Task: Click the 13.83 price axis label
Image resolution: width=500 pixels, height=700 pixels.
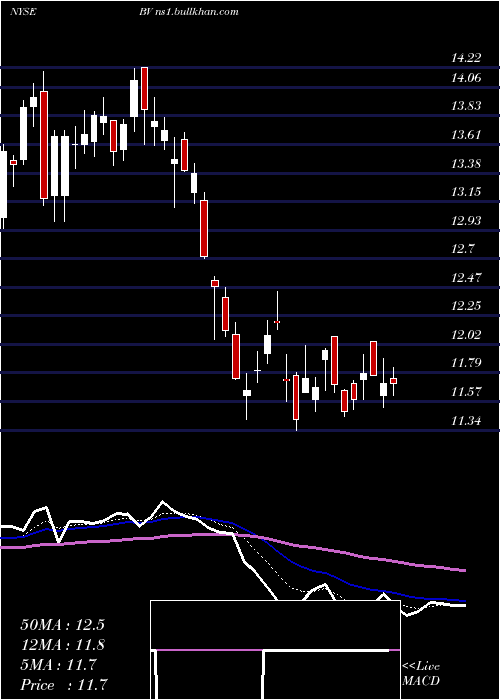Action: [x=466, y=106]
